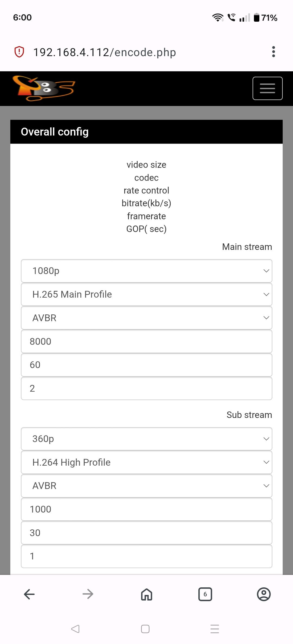
Task: Open sub stream H.264 High Profile dropdown
Action: coord(146,462)
